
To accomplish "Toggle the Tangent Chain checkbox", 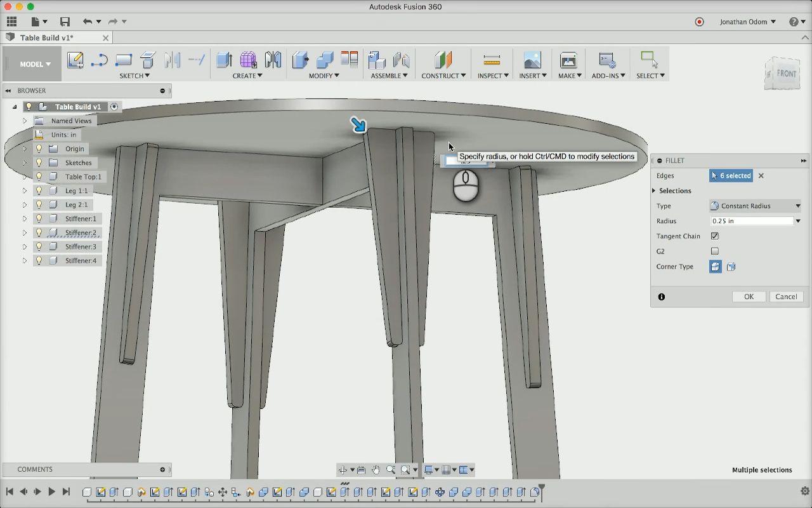I will (715, 236).
